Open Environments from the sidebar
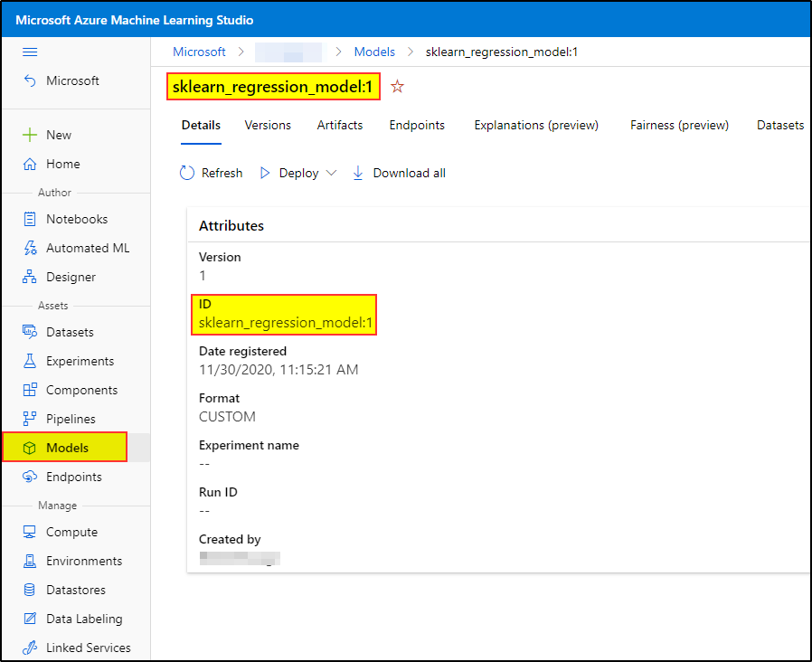Screen dimensions: 812x662 (x=84, y=561)
